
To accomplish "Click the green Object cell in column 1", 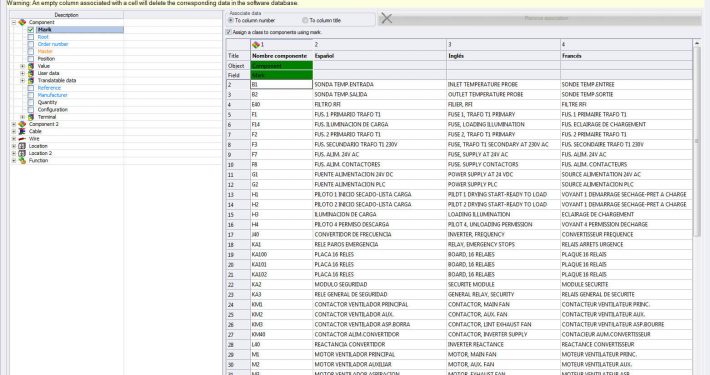I will [x=282, y=66].
